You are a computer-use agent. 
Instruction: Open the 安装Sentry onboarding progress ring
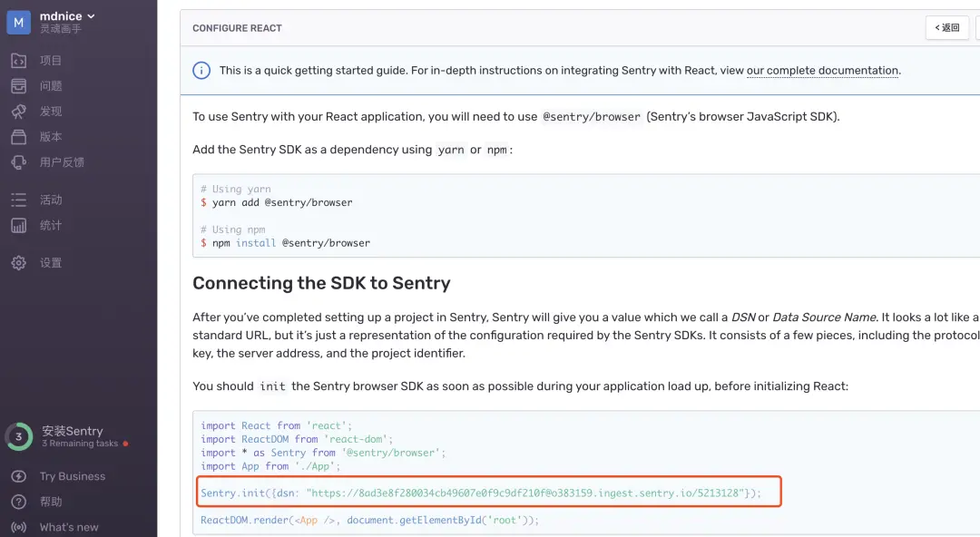[19, 436]
